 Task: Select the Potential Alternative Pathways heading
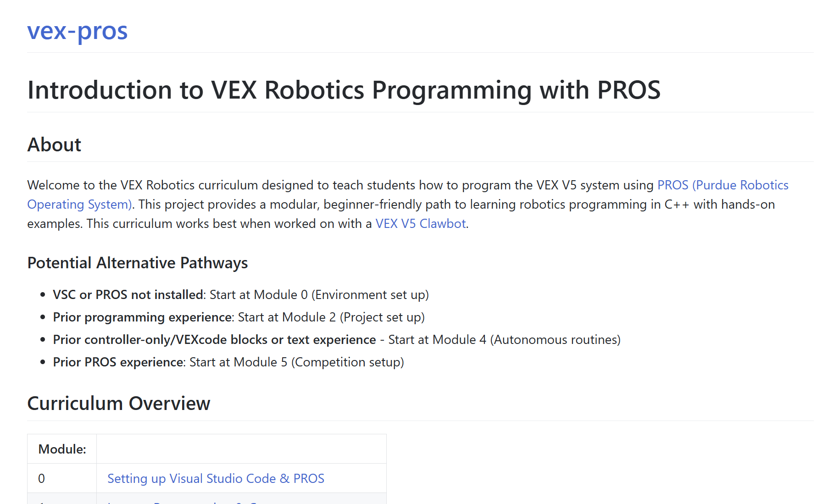137,263
